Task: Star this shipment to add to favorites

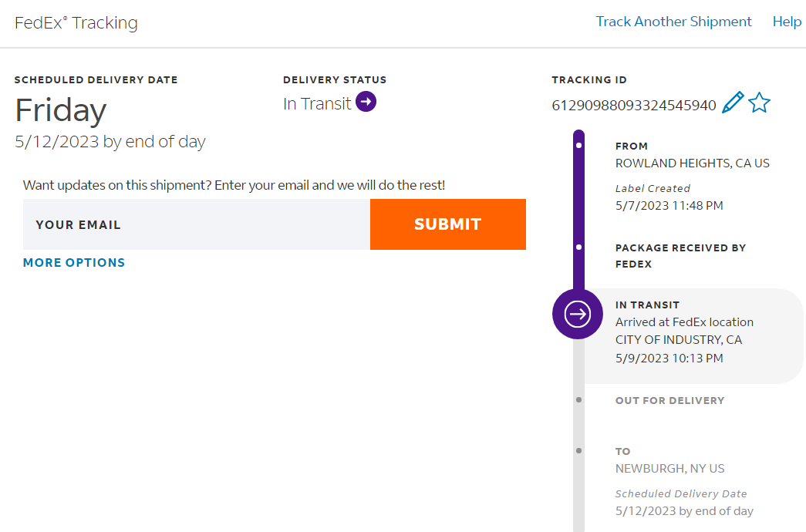Action: tap(760, 103)
